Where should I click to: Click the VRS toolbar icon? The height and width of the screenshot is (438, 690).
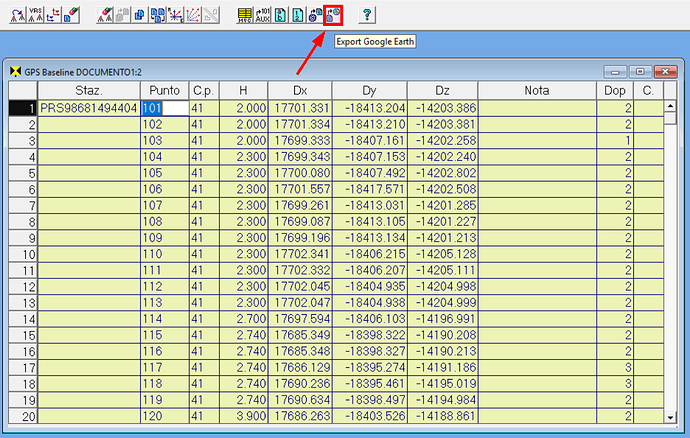(x=35, y=14)
